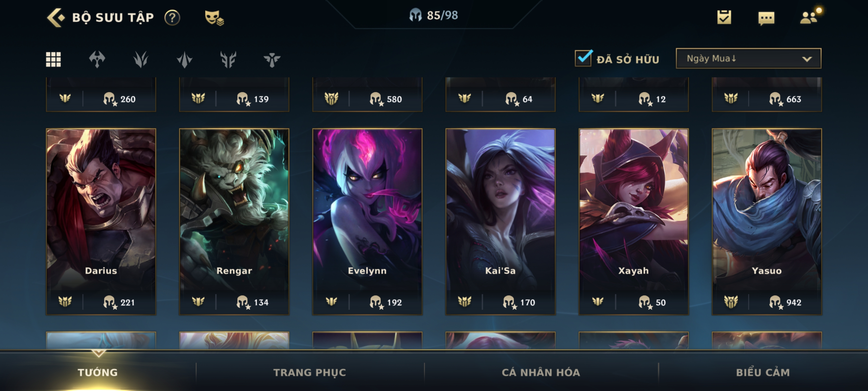Image resolution: width=868 pixels, height=391 pixels.
Task: Open the Ngày Mua sort dropdown
Action: pos(748,58)
